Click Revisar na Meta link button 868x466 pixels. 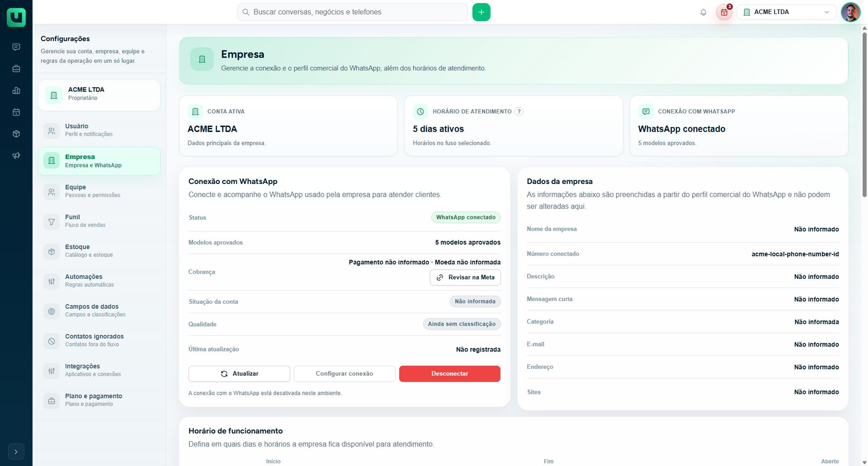tap(465, 277)
